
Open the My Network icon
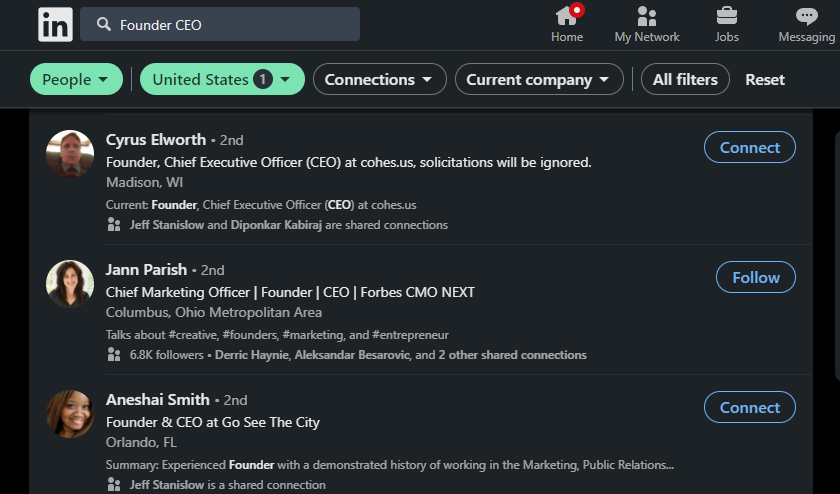647,16
